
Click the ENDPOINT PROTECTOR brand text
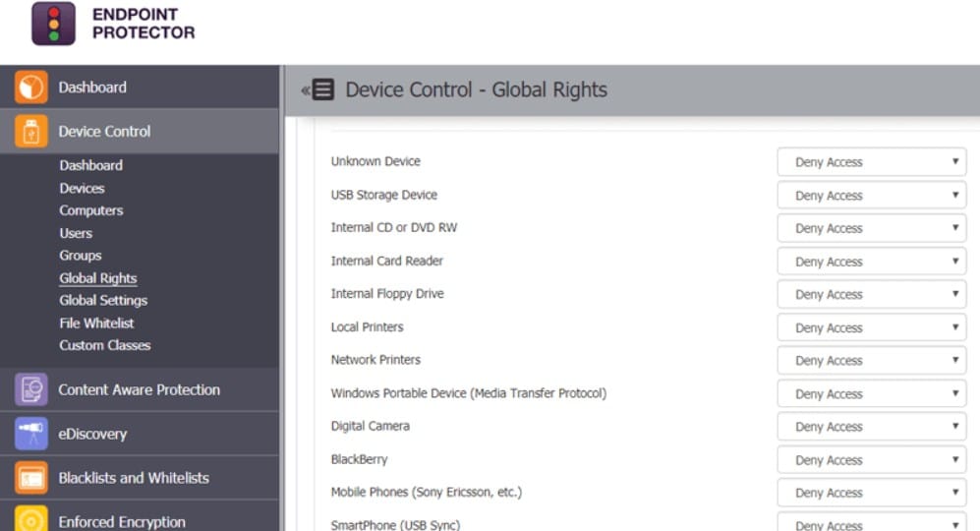tap(144, 24)
